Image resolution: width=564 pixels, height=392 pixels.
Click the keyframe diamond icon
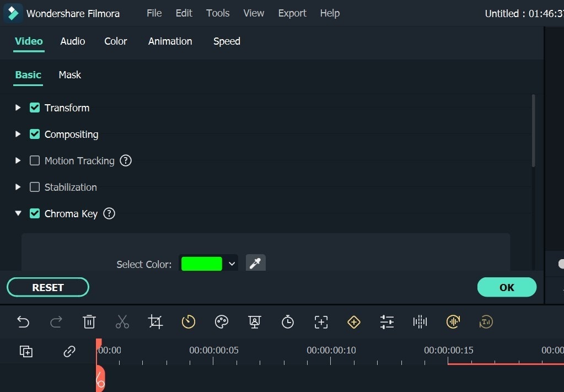(x=354, y=322)
